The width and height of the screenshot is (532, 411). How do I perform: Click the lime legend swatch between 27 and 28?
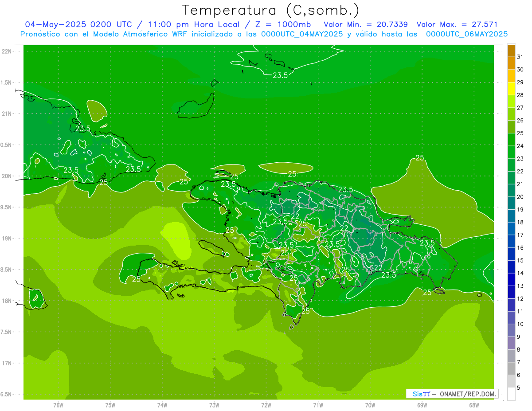[511, 101]
